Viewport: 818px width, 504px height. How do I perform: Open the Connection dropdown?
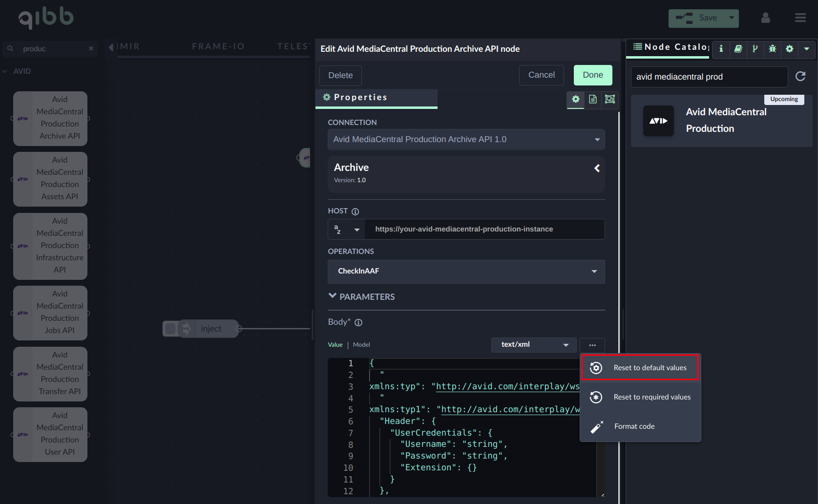(466, 140)
